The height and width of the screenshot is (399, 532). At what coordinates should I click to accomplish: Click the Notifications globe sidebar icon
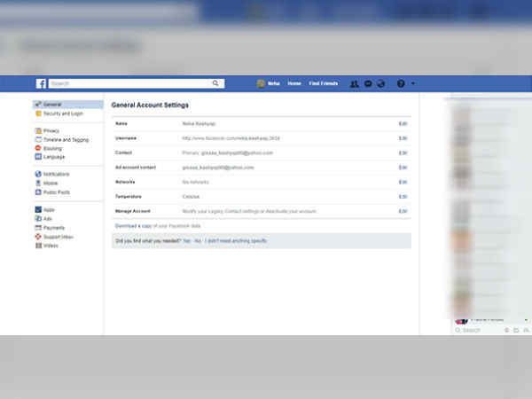(x=38, y=174)
